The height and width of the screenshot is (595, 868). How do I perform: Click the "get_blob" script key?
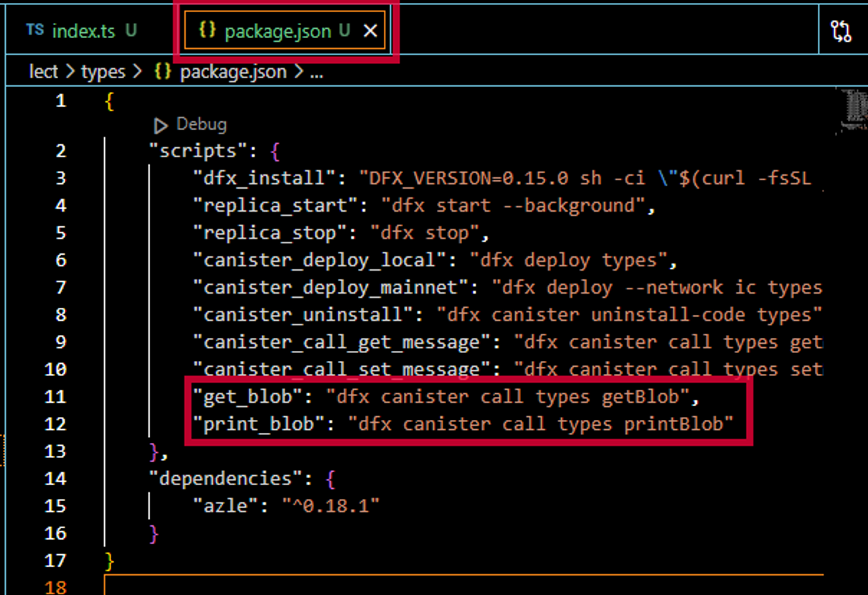point(247,396)
